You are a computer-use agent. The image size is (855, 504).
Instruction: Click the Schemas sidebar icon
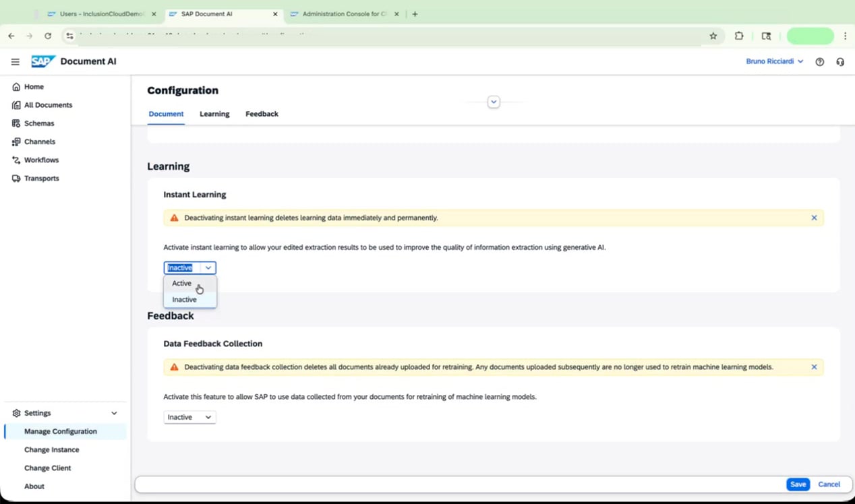click(16, 123)
